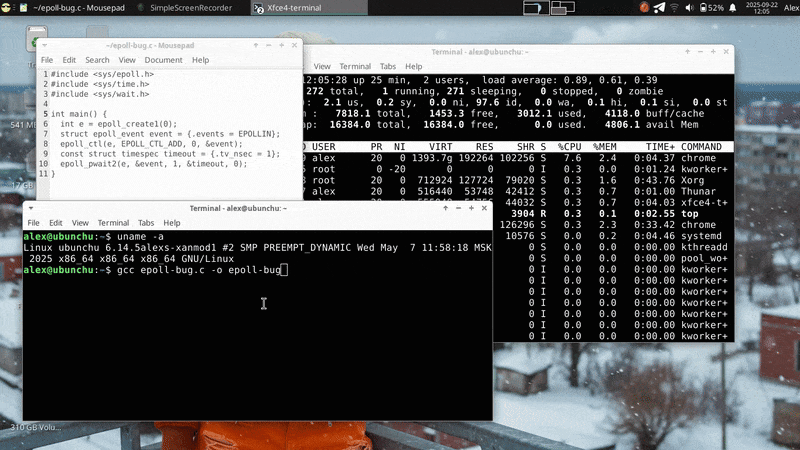Image resolution: width=800 pixels, height=450 pixels.
Task: Minimize the back top terminal window
Action: [700, 52]
